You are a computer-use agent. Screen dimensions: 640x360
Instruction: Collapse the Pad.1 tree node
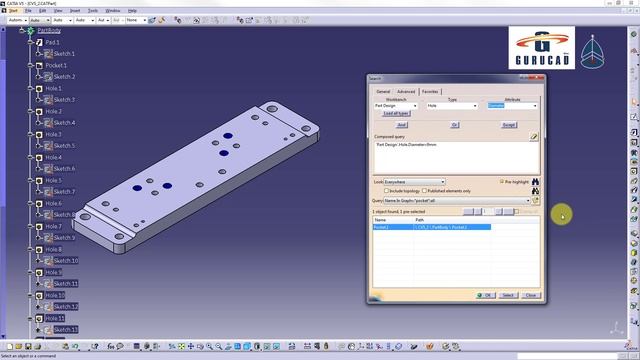pyautogui.click(x=30, y=42)
